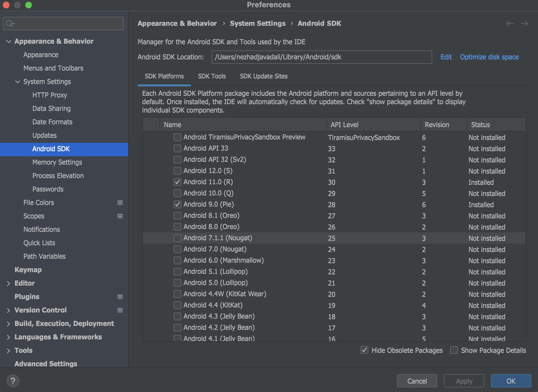Click the project-level icon beside Scopes
Screen dimensions: 538x392
[120, 216]
